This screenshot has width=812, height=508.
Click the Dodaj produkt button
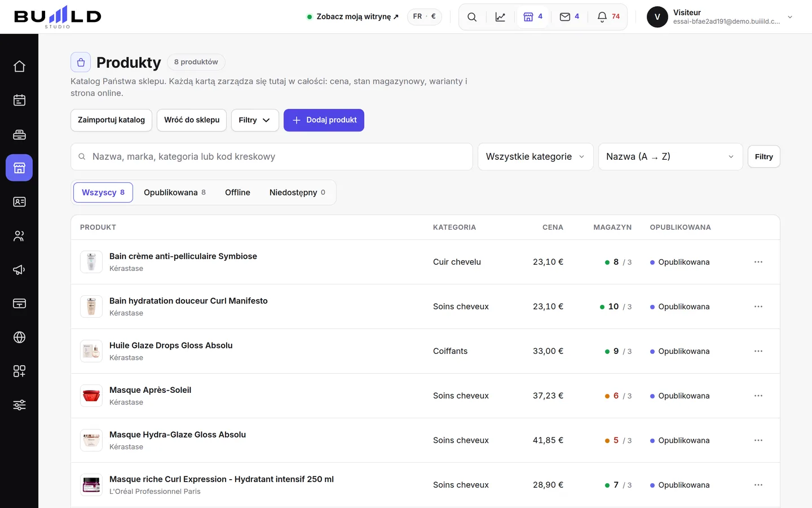(324, 120)
